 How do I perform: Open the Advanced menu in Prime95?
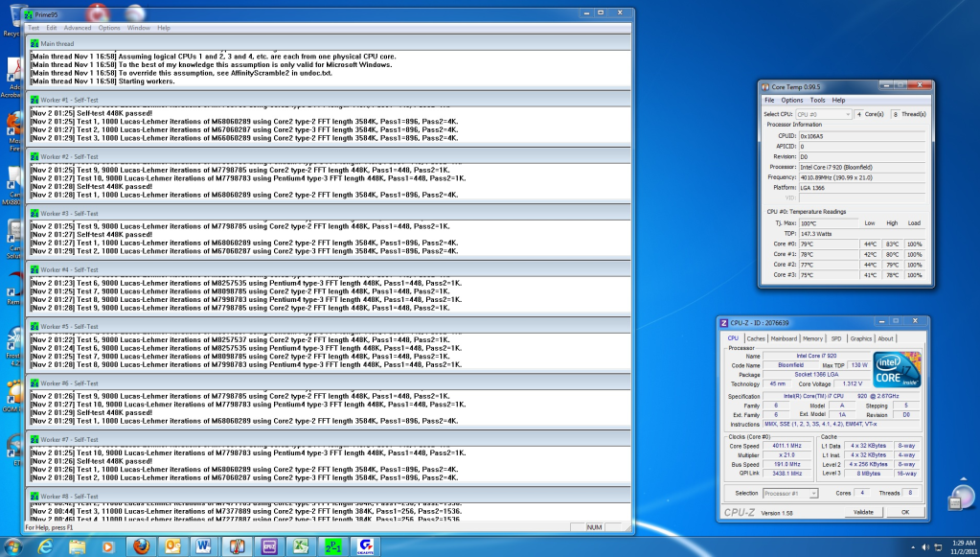click(78, 28)
